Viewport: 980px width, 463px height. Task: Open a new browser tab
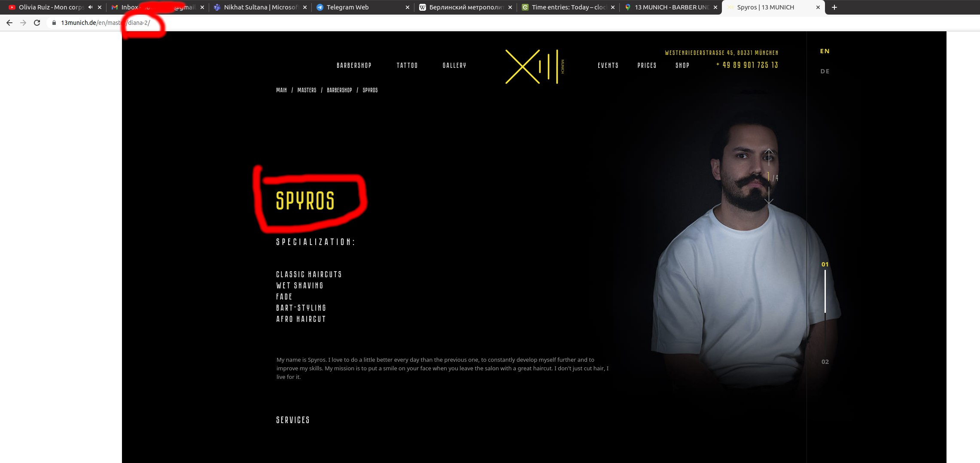(834, 7)
